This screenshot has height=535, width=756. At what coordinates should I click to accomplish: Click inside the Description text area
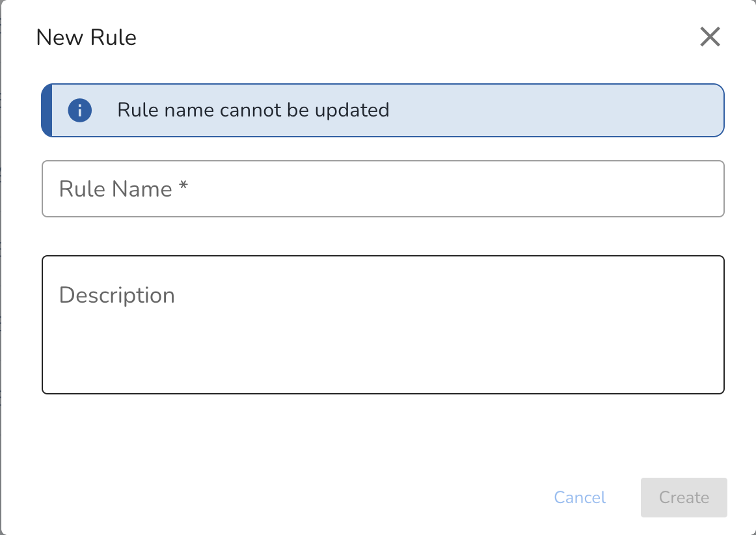pyautogui.click(x=383, y=325)
